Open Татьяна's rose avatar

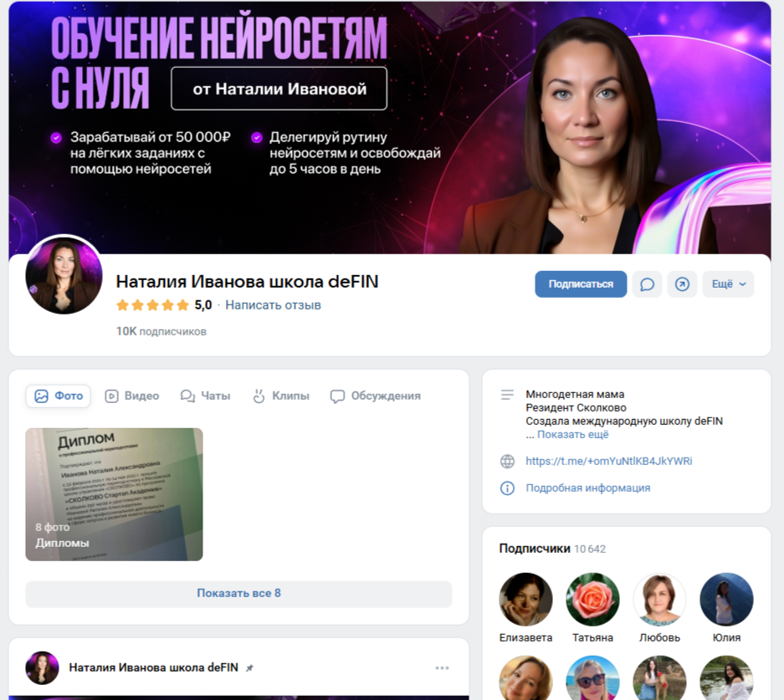click(592, 600)
